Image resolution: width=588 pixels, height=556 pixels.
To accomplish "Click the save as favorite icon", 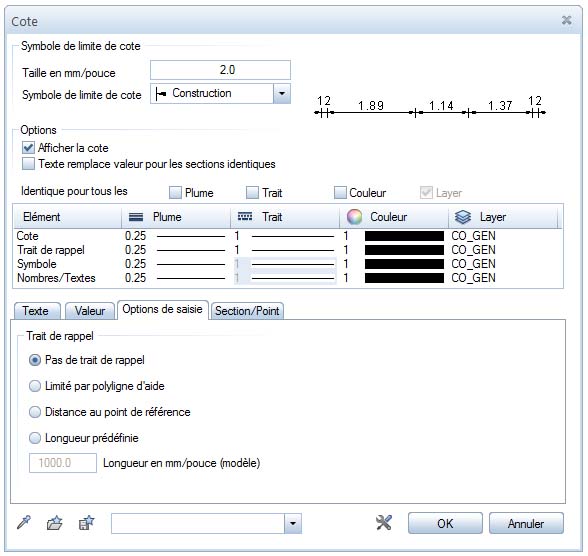I will click(x=87, y=523).
